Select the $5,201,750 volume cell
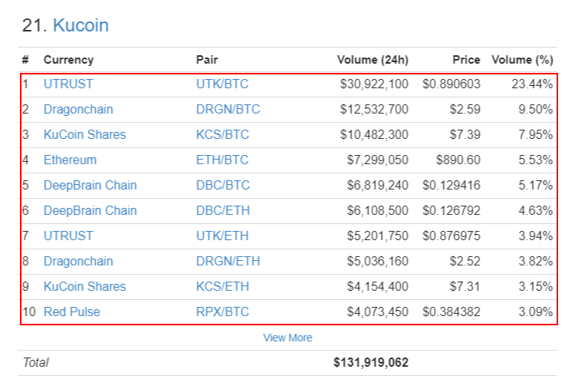588x389 pixels. click(378, 236)
